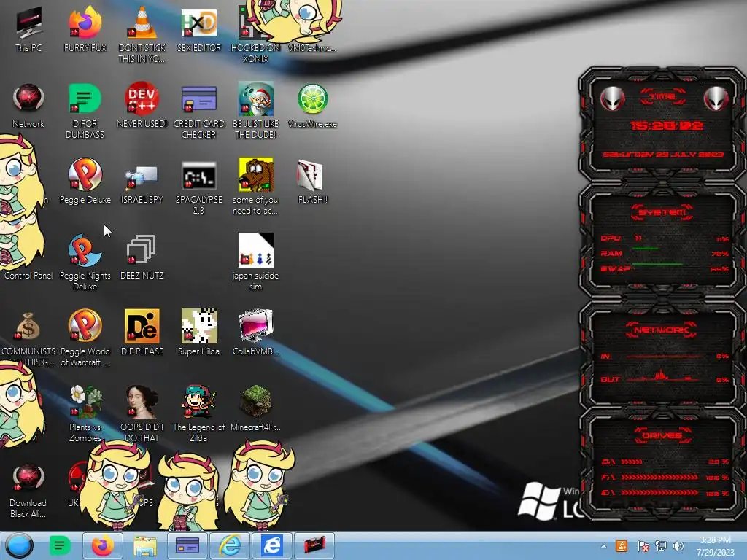Click the OUT traffic graph in the Network widget
Screen dimensions: 747x560
665,377
